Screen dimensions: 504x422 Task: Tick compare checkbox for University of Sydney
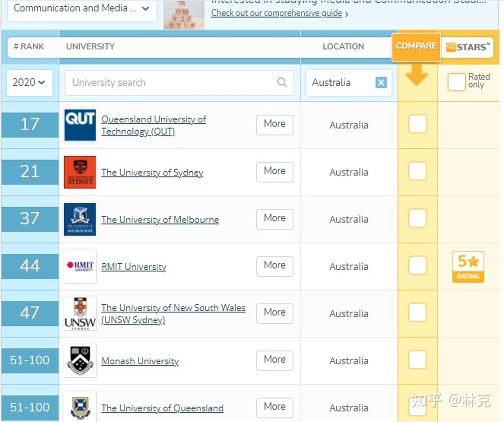[x=418, y=171]
